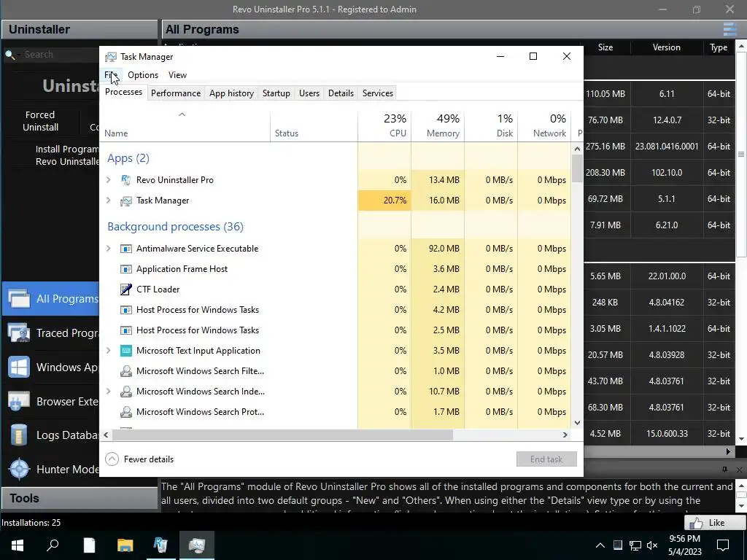This screenshot has width=747, height=560.
Task: Click Forced Uninstall in Revo
Action: pyautogui.click(x=41, y=121)
